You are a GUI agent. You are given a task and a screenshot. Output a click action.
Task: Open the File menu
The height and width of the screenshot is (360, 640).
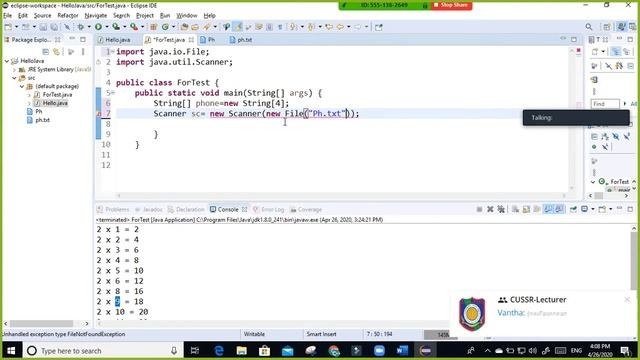coord(7,16)
